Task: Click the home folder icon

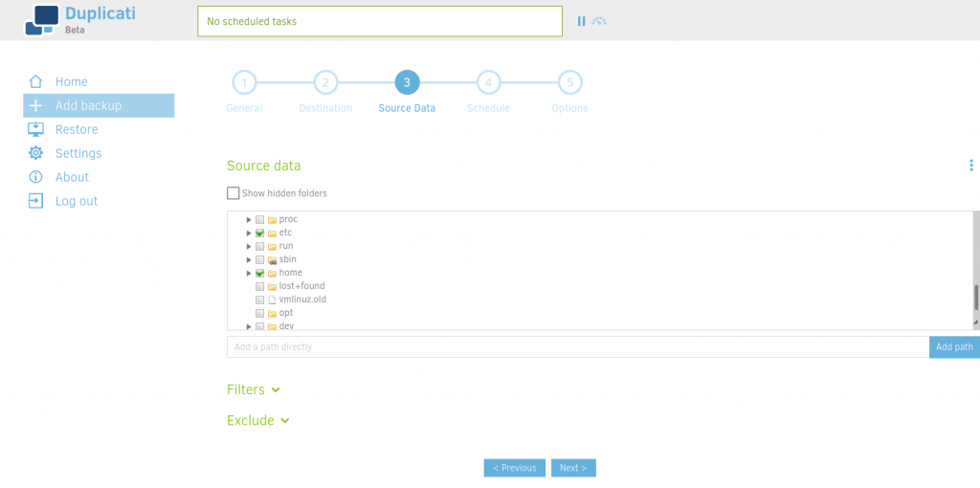Action: [272, 273]
